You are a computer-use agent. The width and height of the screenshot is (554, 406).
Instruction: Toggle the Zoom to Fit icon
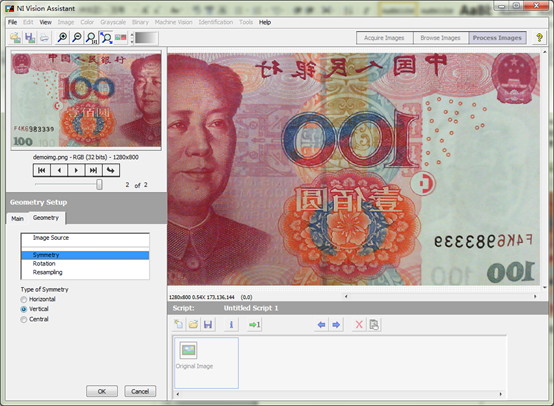[106, 37]
